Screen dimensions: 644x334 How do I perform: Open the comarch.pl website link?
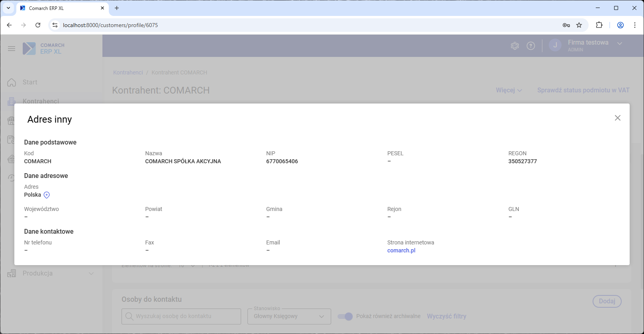[401, 250]
